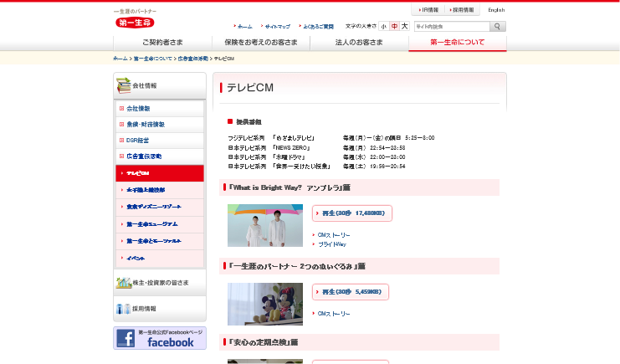
Task: Focus the site search field
Action: click(x=452, y=27)
